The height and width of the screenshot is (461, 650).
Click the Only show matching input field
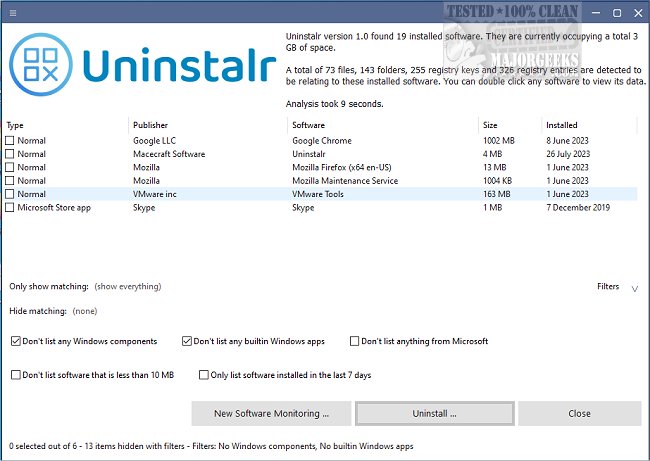point(128,286)
